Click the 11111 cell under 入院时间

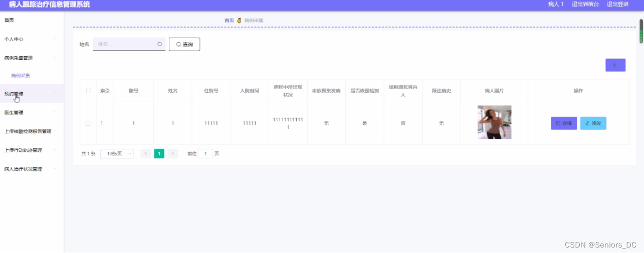pyautogui.click(x=250, y=123)
